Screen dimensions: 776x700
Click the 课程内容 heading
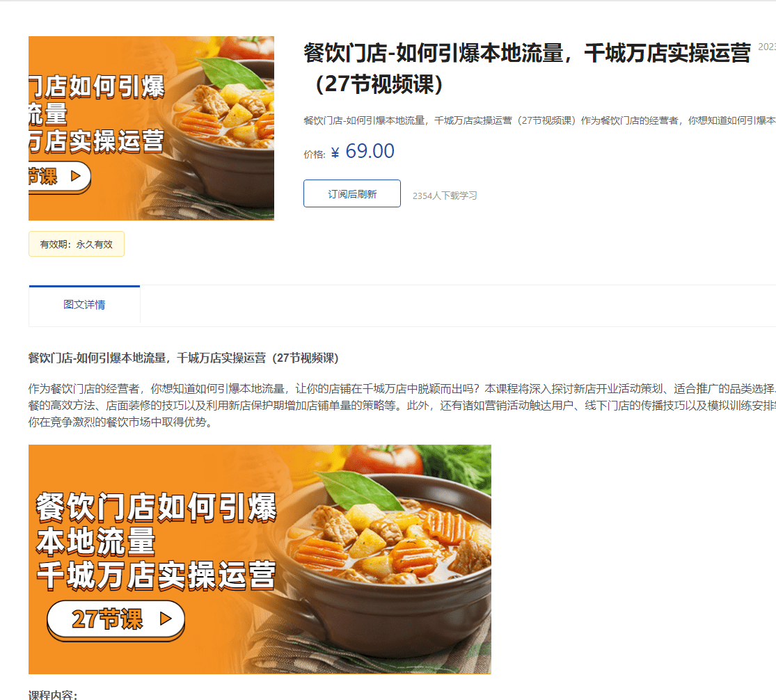click(53, 694)
